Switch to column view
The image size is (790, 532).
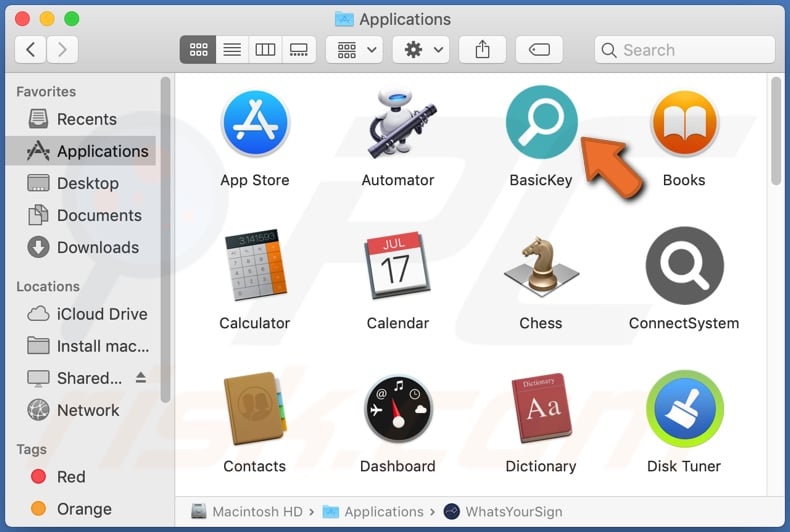[x=266, y=49]
